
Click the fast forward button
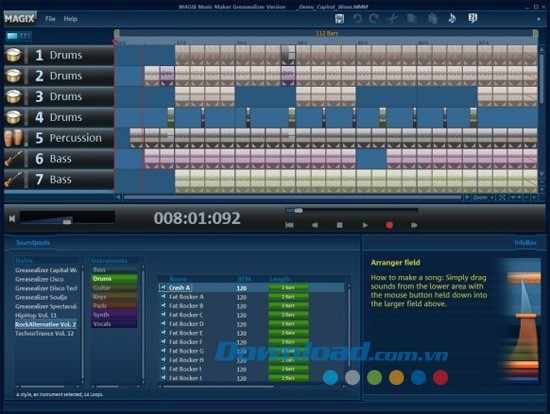(x=414, y=225)
